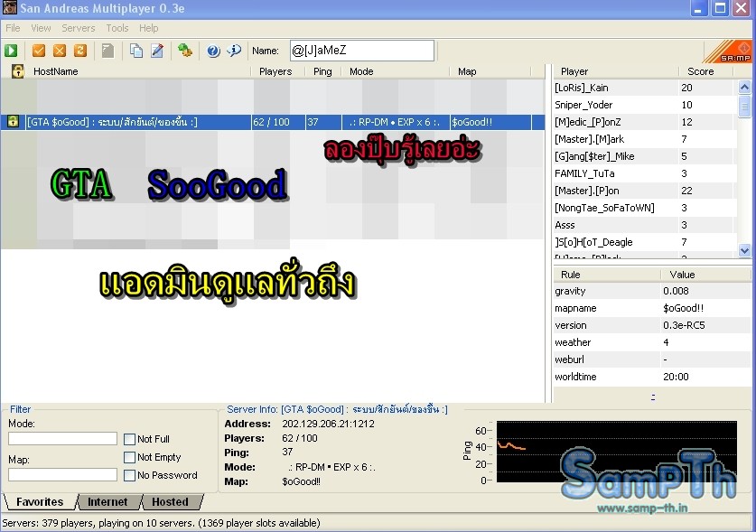Open the Tools menu
Image resolution: width=756 pixels, height=532 pixels.
(x=117, y=28)
